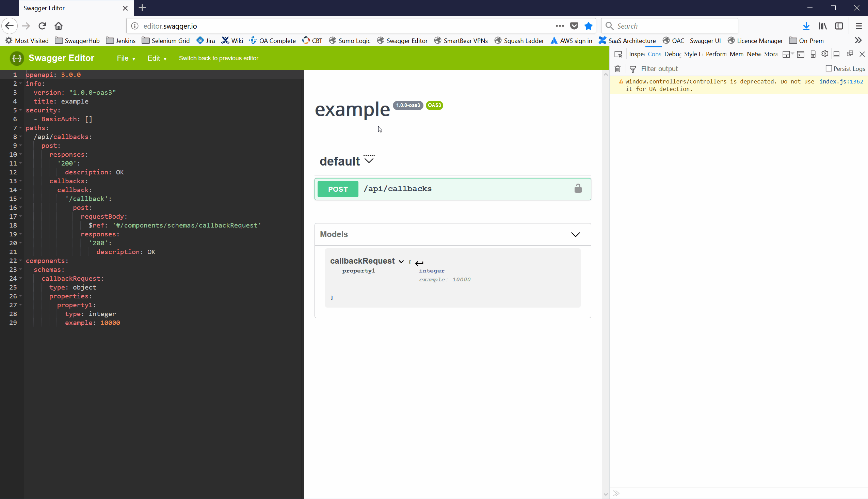Open the Sumo Logic bookmark
This screenshot has height=499, width=868.
[350, 41]
